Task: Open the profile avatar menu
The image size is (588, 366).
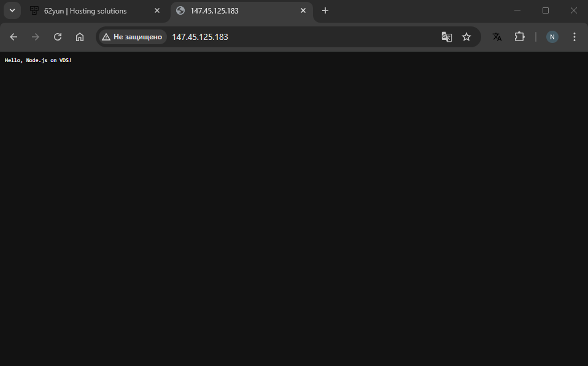Action: [552, 37]
